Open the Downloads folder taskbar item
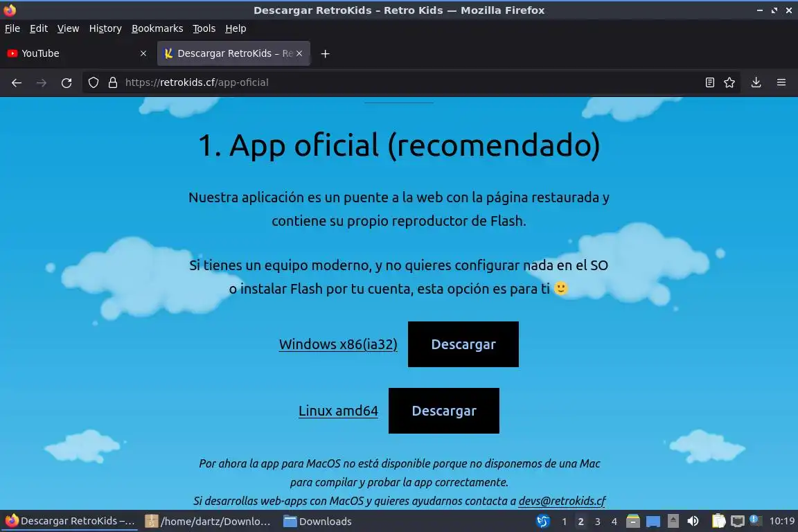The image size is (798, 532). pyautogui.click(x=317, y=522)
